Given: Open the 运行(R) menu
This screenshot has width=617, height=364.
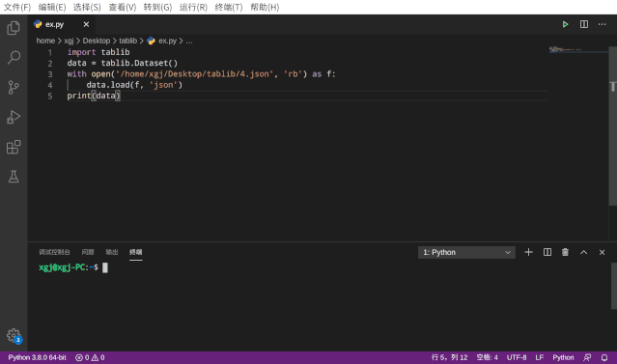Looking at the screenshot, I should (x=193, y=7).
